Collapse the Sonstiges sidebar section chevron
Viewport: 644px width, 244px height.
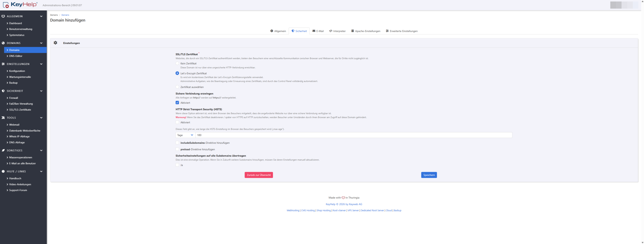pyautogui.click(x=41, y=150)
